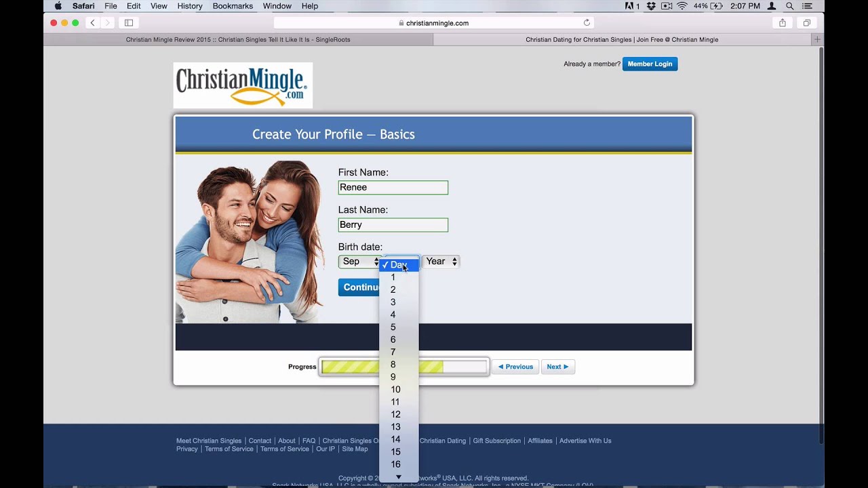The width and height of the screenshot is (868, 488).
Task: Open Notification Center list icon
Action: pos(806,6)
